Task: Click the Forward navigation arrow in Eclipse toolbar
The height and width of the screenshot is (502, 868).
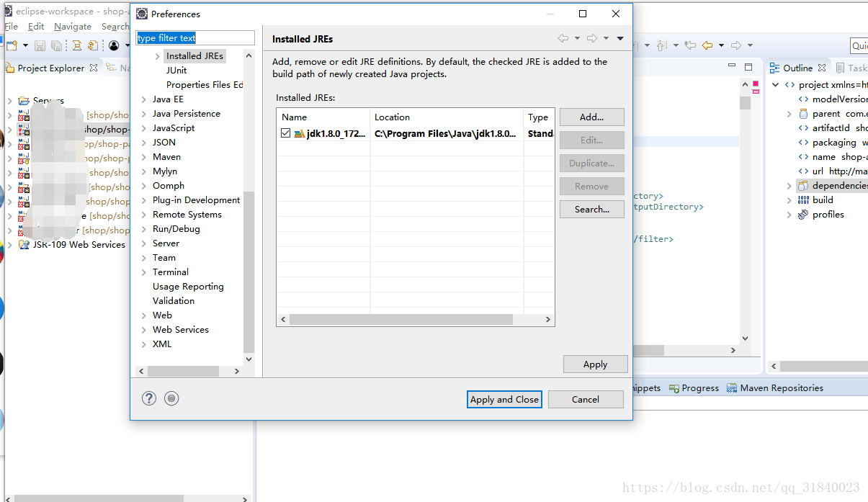Action: 736,45
